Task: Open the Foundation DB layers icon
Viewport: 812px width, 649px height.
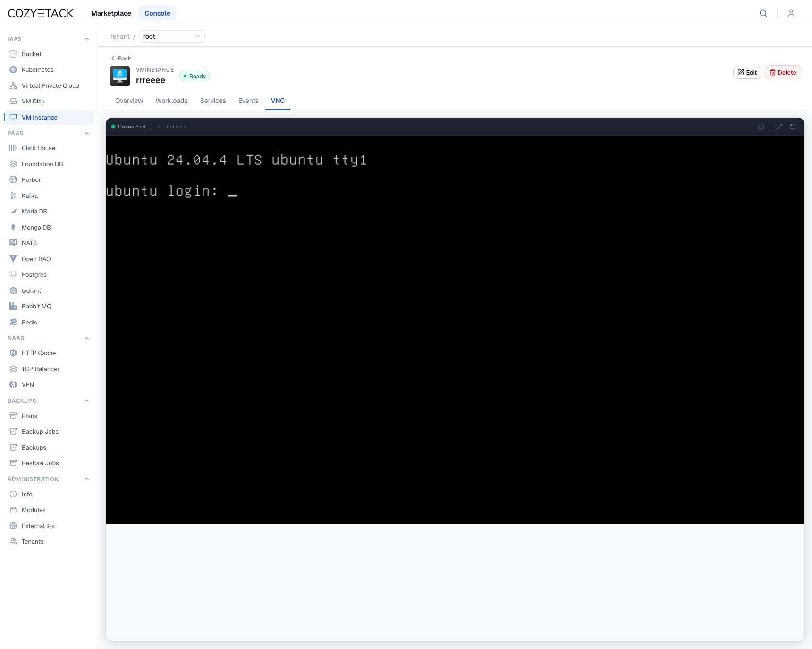Action: [x=13, y=164]
